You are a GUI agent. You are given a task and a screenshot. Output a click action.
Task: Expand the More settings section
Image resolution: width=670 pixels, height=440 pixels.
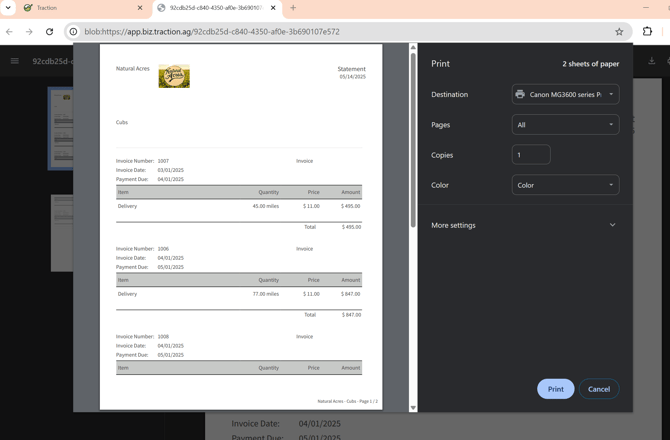524,225
